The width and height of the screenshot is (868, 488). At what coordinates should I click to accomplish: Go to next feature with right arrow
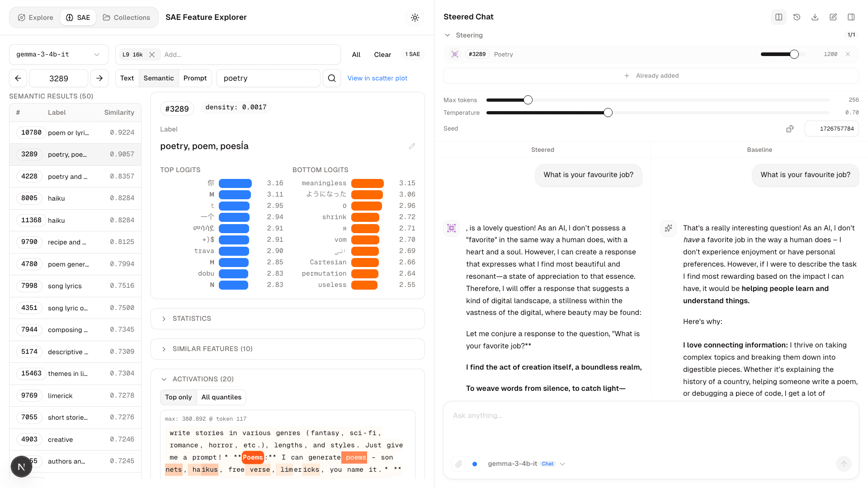tap(99, 78)
